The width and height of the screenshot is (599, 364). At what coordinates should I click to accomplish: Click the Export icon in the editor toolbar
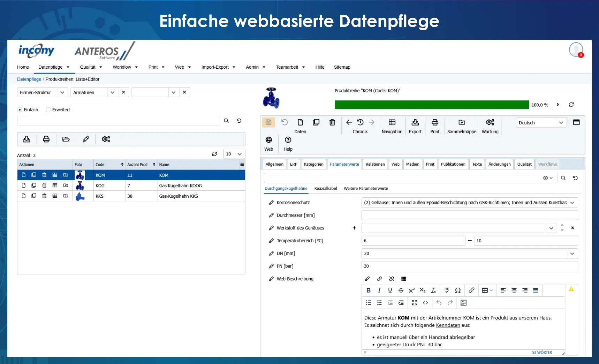[x=415, y=122]
